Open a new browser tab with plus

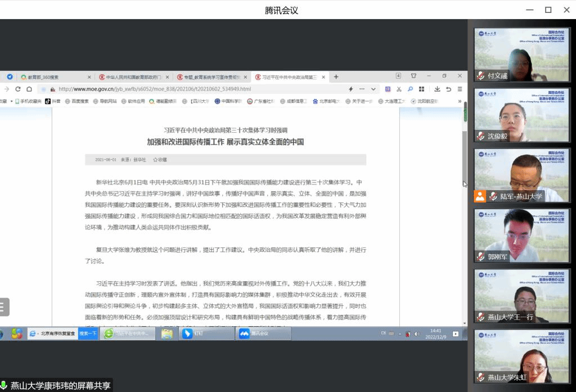336,77
